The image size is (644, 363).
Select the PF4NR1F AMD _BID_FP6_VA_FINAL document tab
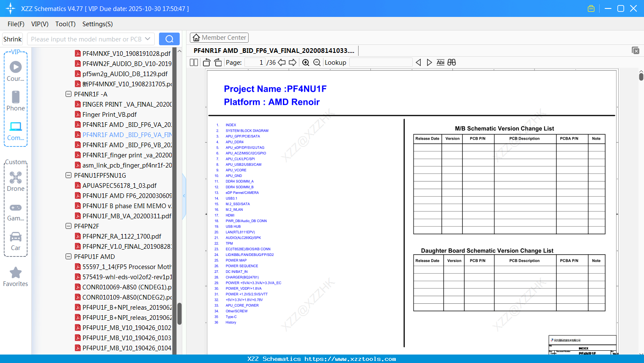(274, 50)
